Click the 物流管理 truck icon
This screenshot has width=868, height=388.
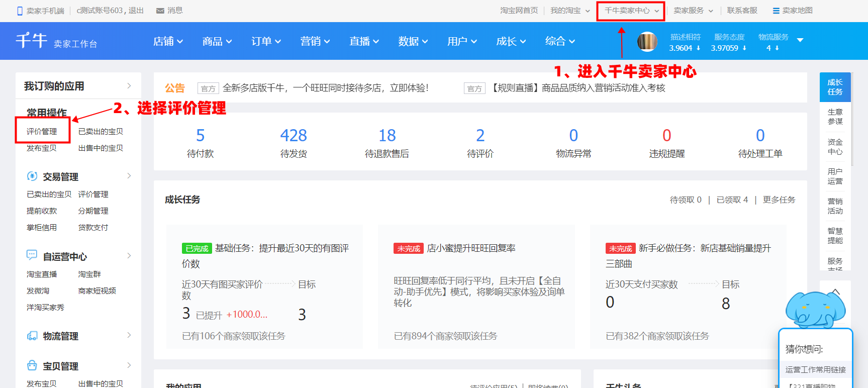[32, 335]
